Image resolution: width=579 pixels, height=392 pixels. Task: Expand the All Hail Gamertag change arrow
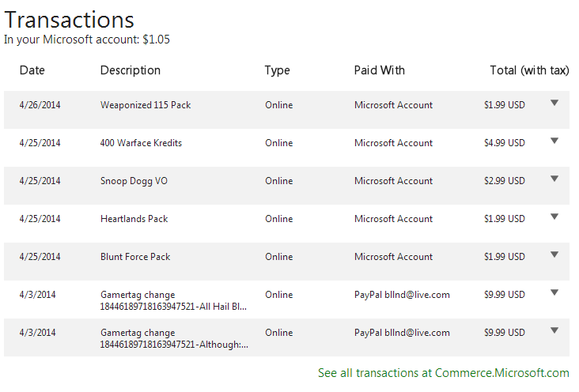tap(554, 292)
